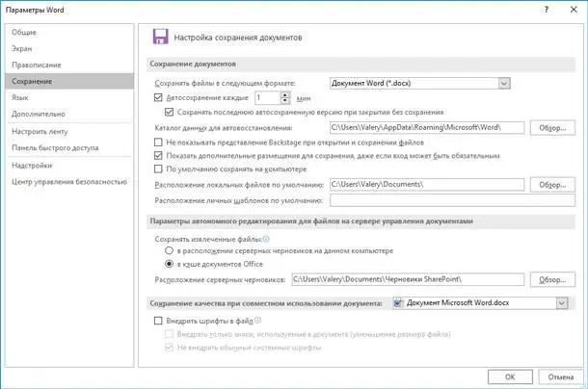Select "в расположении серверных черновиков" radio button
Screen dimensions: 588x389
(x=170, y=250)
